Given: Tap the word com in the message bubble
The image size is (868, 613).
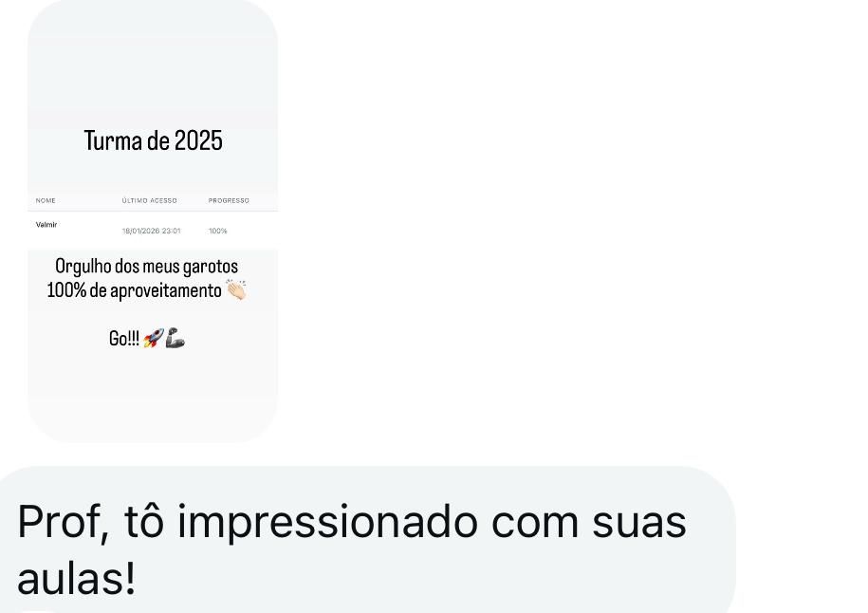Looking at the screenshot, I should click(x=535, y=524).
